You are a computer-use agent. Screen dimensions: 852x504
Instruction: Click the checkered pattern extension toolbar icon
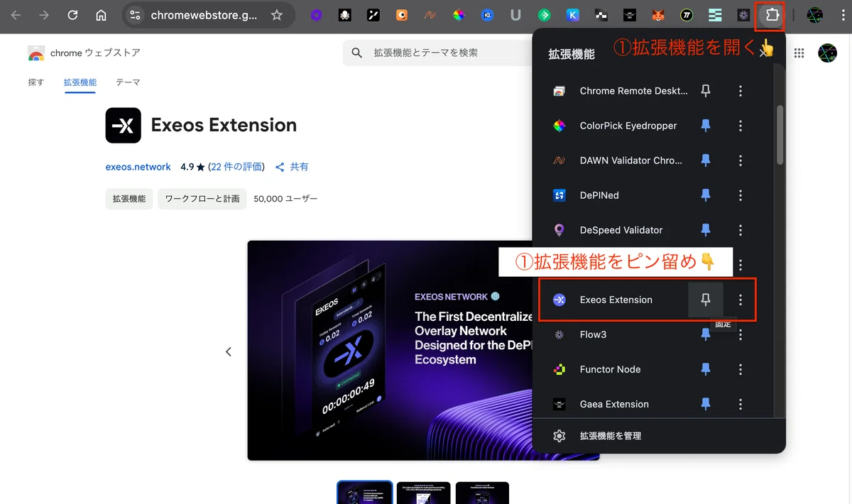[601, 15]
